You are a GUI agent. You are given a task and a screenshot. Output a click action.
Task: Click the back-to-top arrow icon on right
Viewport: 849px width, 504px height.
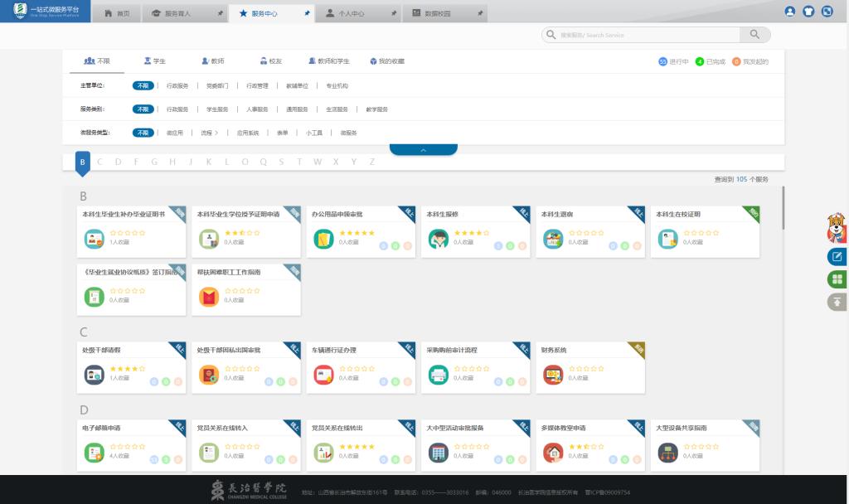[837, 302]
